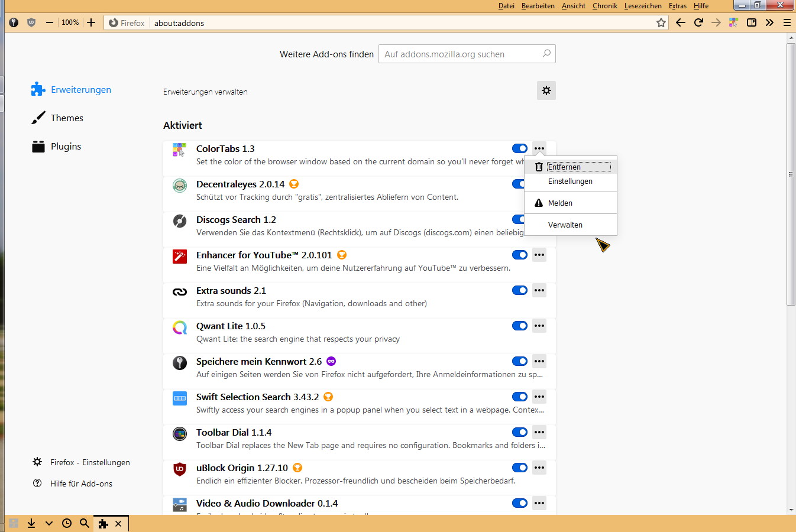Open the Lesezeichen menu
The width and height of the screenshot is (796, 532).
[643, 6]
